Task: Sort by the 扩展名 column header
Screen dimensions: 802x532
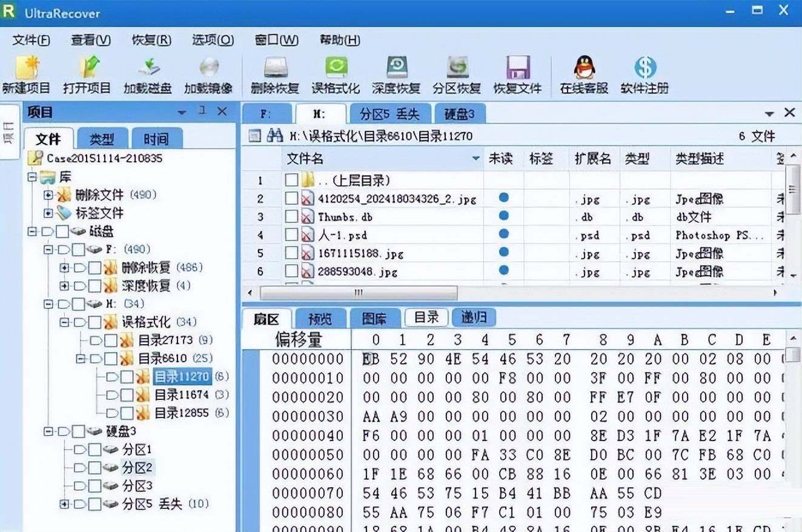Action: click(x=592, y=159)
